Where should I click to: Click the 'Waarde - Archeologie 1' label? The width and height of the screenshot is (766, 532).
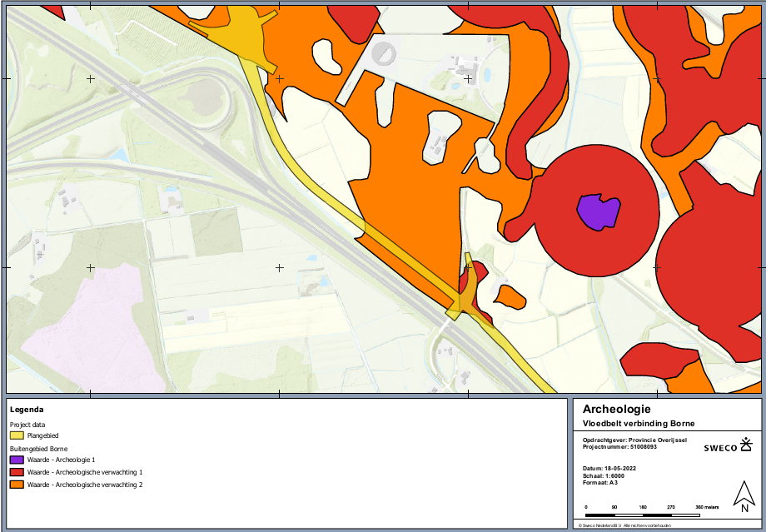click(x=61, y=460)
